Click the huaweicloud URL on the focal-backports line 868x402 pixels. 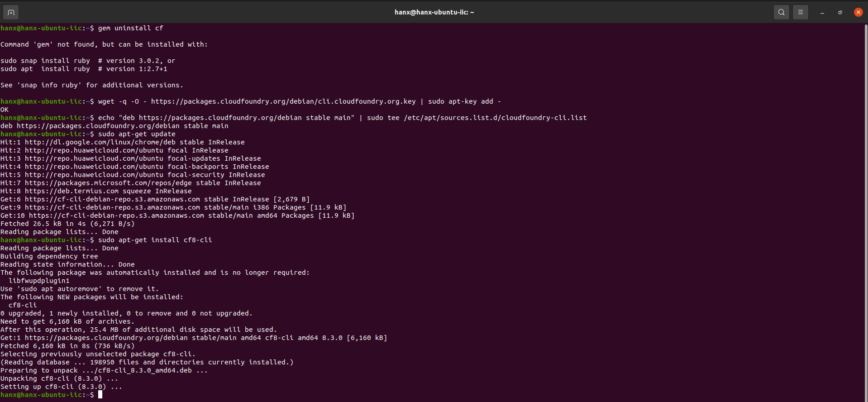click(94, 167)
